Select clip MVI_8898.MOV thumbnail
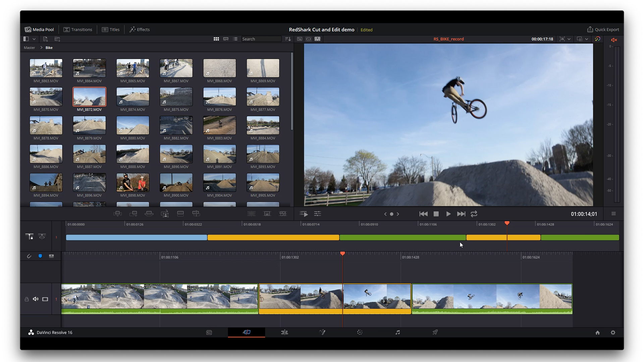The width and height of the screenshot is (644, 362). coord(133,182)
